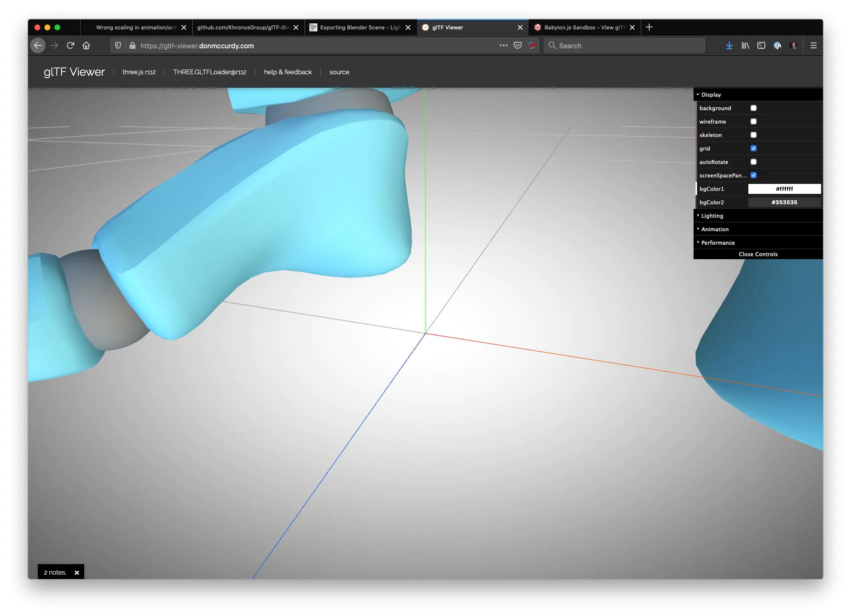
Task: Click the green macOS fullscreen button
Action: 57,27
